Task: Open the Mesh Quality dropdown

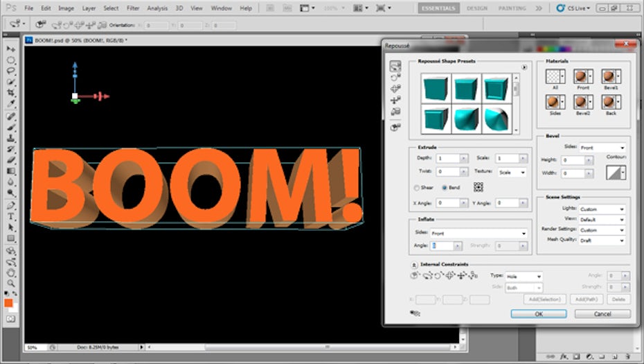Action: click(602, 241)
